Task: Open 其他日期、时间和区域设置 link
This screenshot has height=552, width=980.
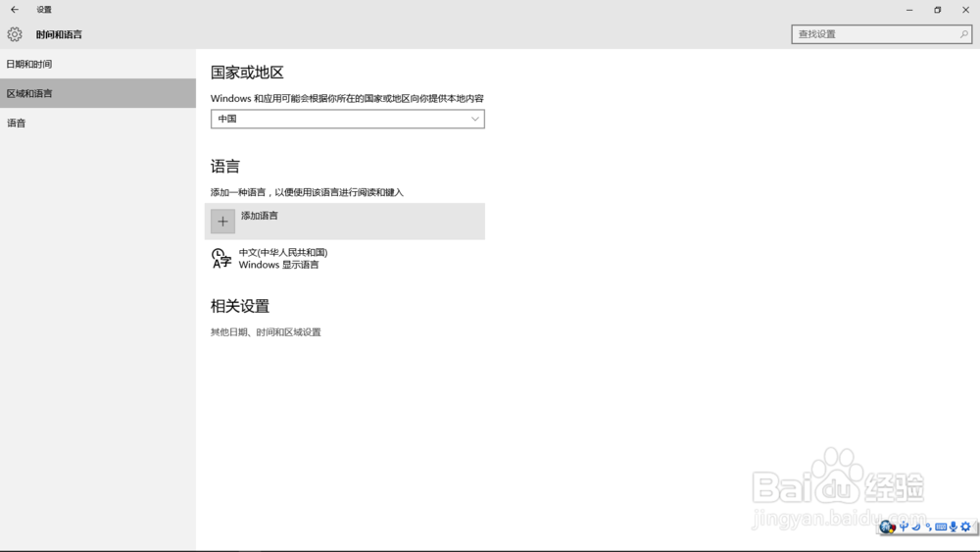Action: (266, 332)
